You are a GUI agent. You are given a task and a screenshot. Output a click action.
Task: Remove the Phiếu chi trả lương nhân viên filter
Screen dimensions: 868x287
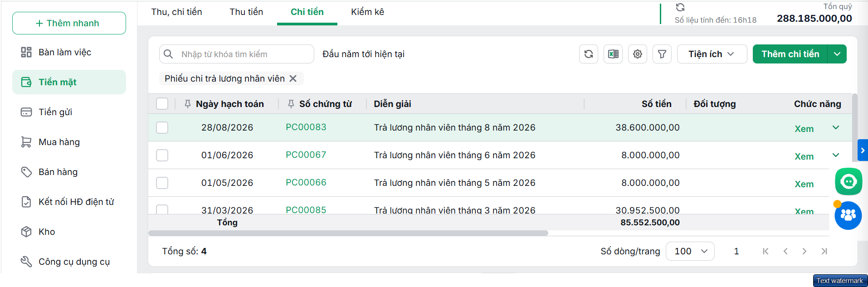pos(293,78)
